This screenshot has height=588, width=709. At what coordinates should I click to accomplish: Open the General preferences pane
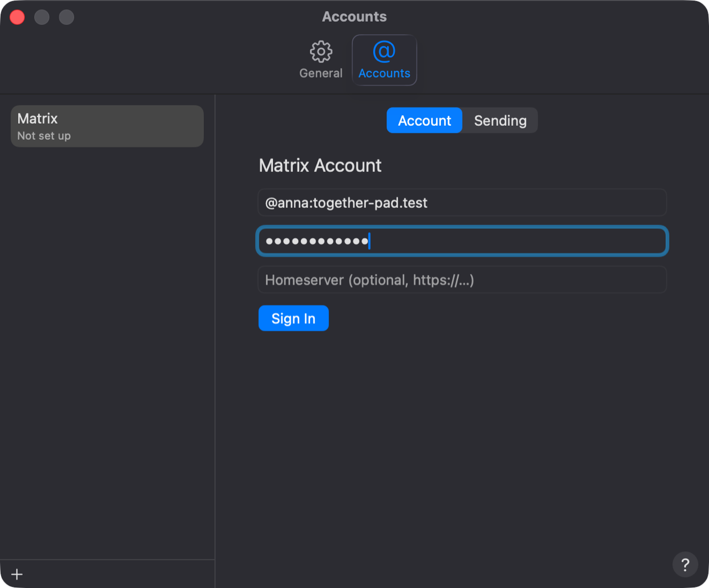(321, 60)
